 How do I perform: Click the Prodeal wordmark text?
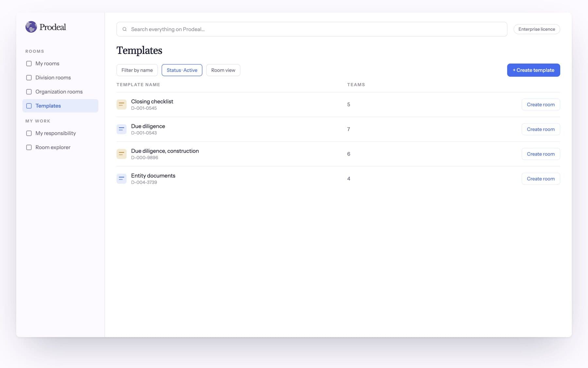[53, 27]
